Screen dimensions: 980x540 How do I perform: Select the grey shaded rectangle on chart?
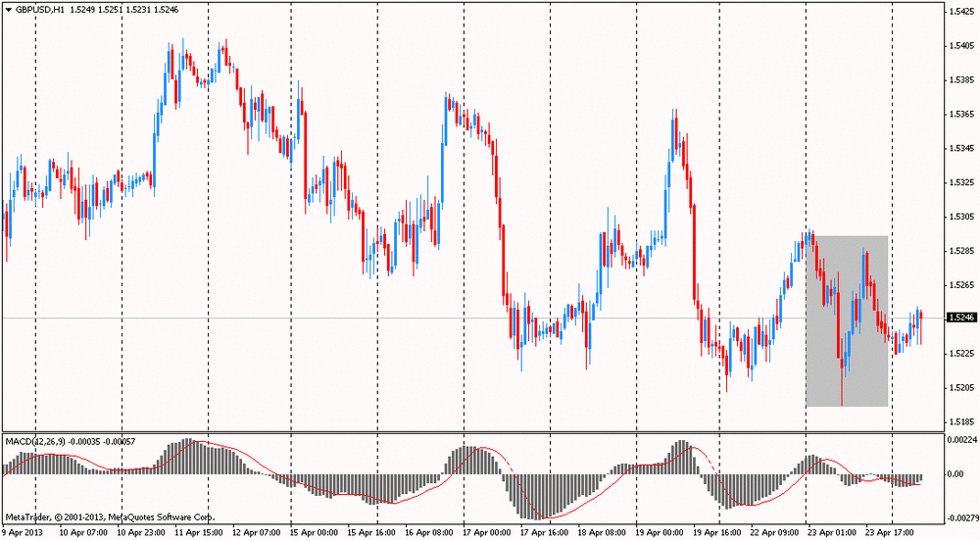tap(847, 320)
